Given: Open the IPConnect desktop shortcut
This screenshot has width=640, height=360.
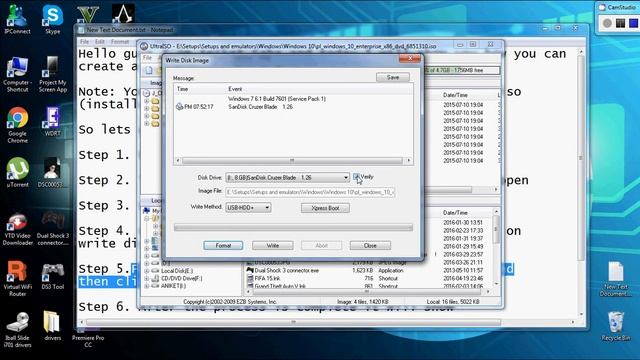Looking at the screenshot, I should click(17, 19).
